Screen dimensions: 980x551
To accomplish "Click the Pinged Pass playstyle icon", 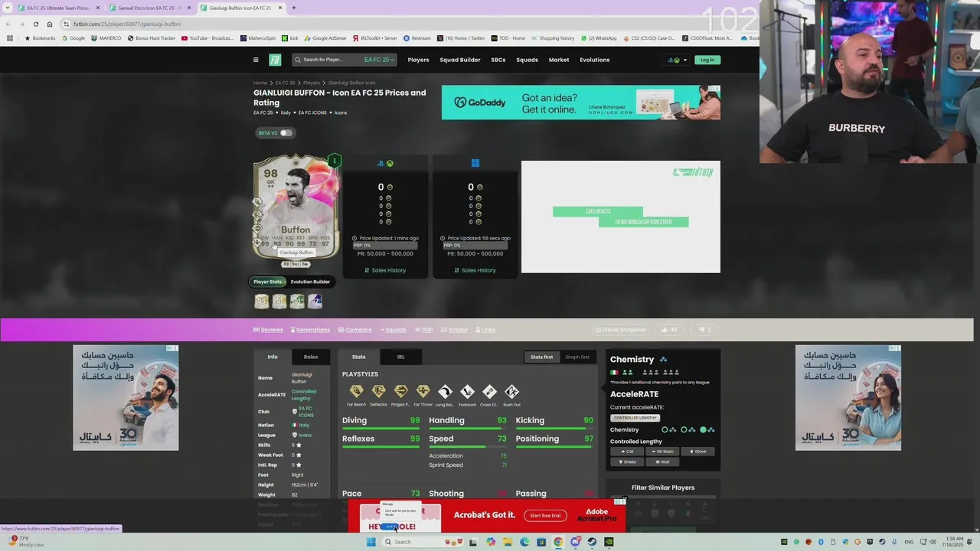I will click(400, 391).
